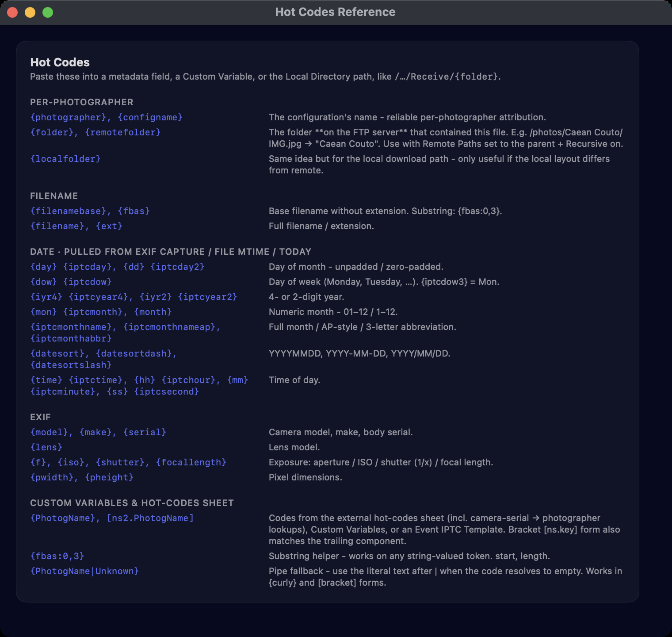Screen dimensions: 672x637
Task: Select the 'FILENAME' section header
Action: pyautogui.click(x=54, y=196)
